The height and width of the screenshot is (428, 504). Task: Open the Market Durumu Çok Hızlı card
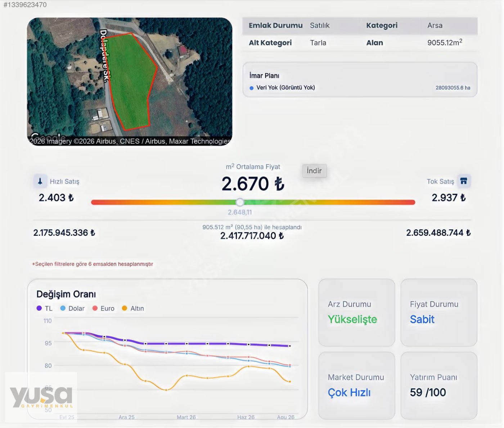coord(357,386)
